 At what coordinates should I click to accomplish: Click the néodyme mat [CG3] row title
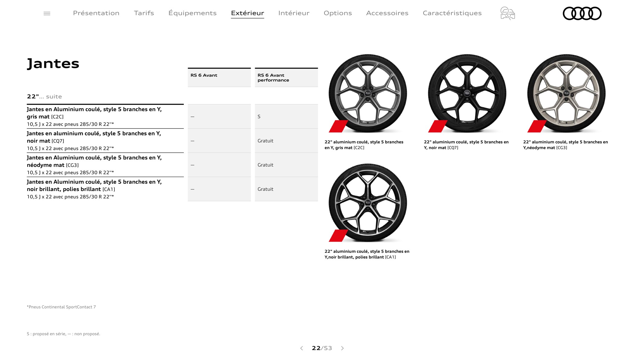coord(94,161)
